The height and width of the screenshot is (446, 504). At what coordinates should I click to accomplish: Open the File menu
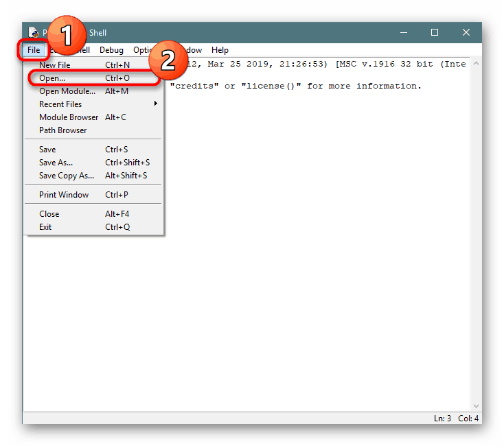(x=34, y=50)
